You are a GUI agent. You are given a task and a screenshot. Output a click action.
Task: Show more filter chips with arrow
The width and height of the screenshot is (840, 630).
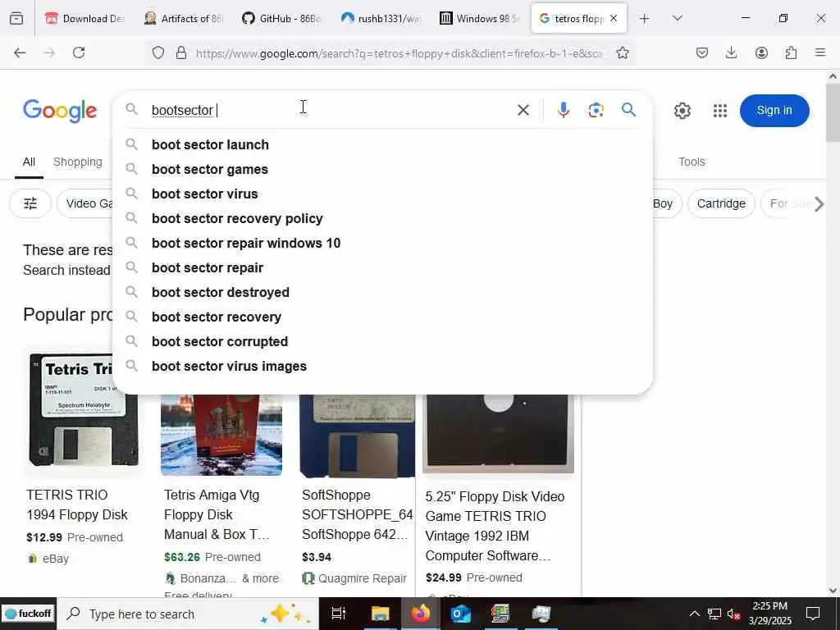tap(819, 203)
